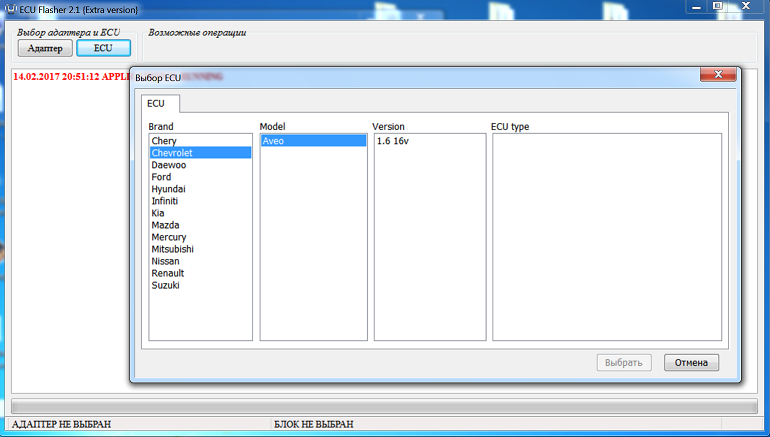The height and width of the screenshot is (437, 770).
Task: Maximize the ECU Flasher window
Action: tap(717, 6)
